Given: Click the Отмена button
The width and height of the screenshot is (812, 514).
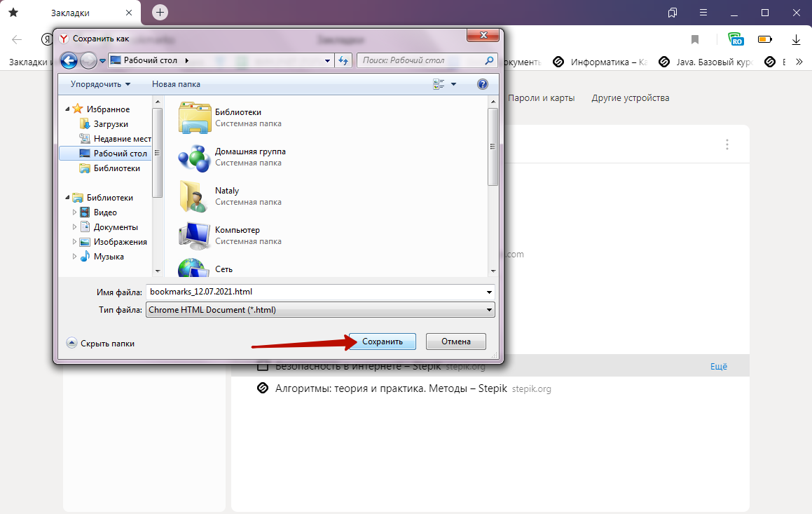Looking at the screenshot, I should coord(455,341).
